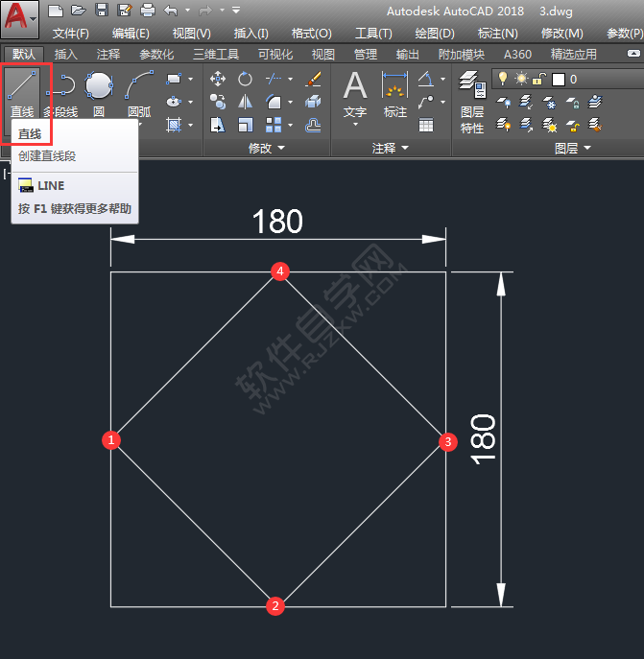Viewport: 644px width, 659px height.
Task: Expand the Modify (修改) panel
Action: coord(267,148)
